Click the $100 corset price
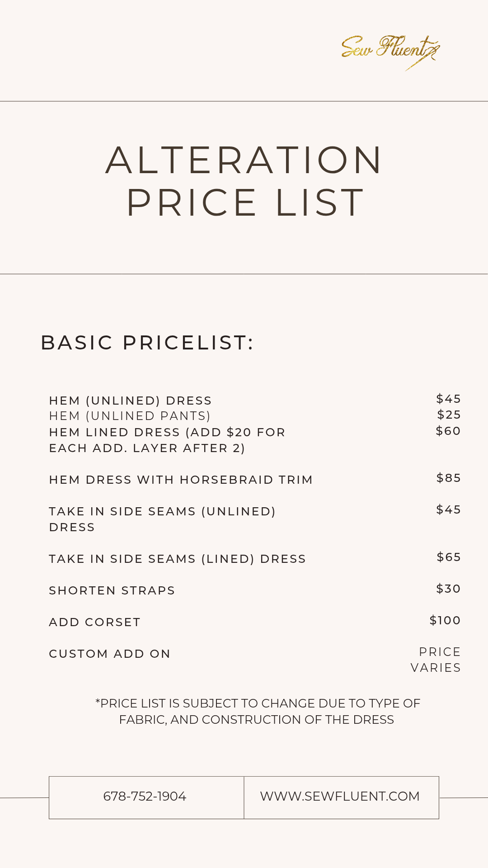 point(445,620)
